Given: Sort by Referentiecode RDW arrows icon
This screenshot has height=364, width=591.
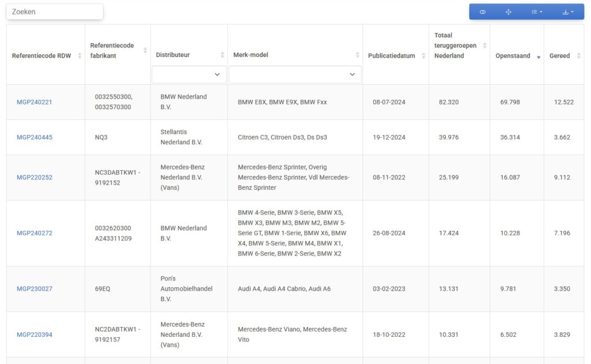Looking at the screenshot, I should pos(80,56).
